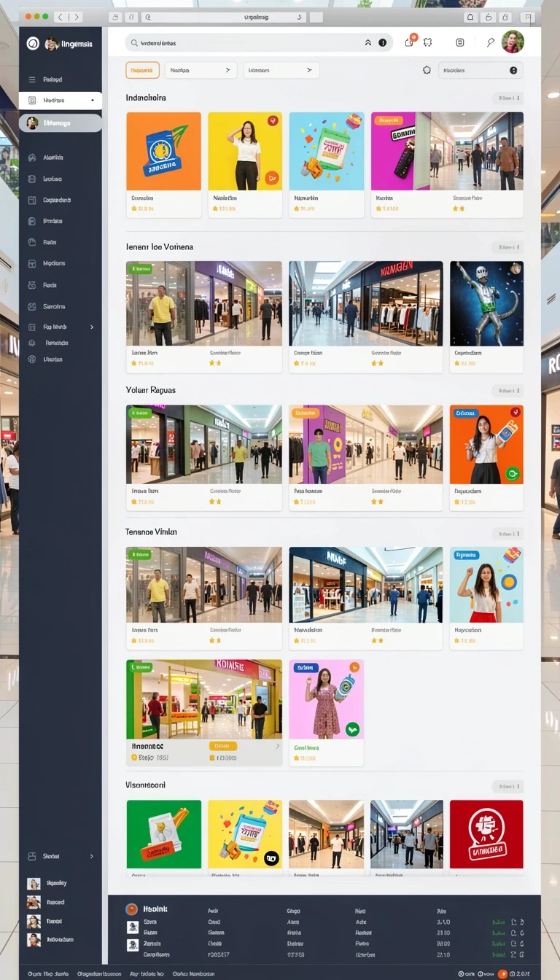This screenshot has width=560, height=980.
Task: Favorite the yellow woman card via heart icon
Action: pyautogui.click(x=273, y=121)
